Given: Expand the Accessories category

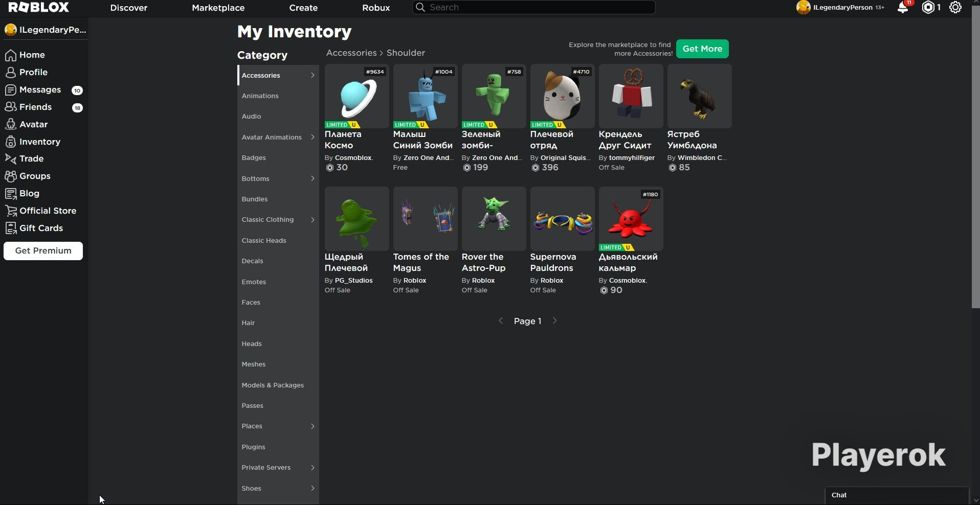Looking at the screenshot, I should (x=313, y=75).
